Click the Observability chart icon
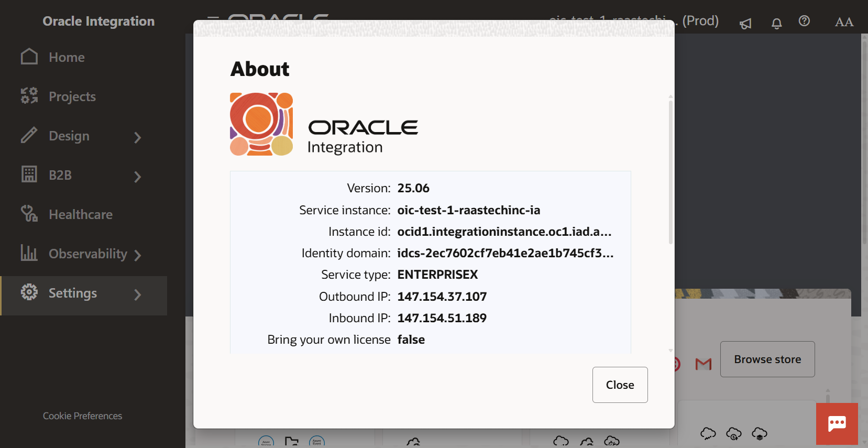 pos(29,253)
